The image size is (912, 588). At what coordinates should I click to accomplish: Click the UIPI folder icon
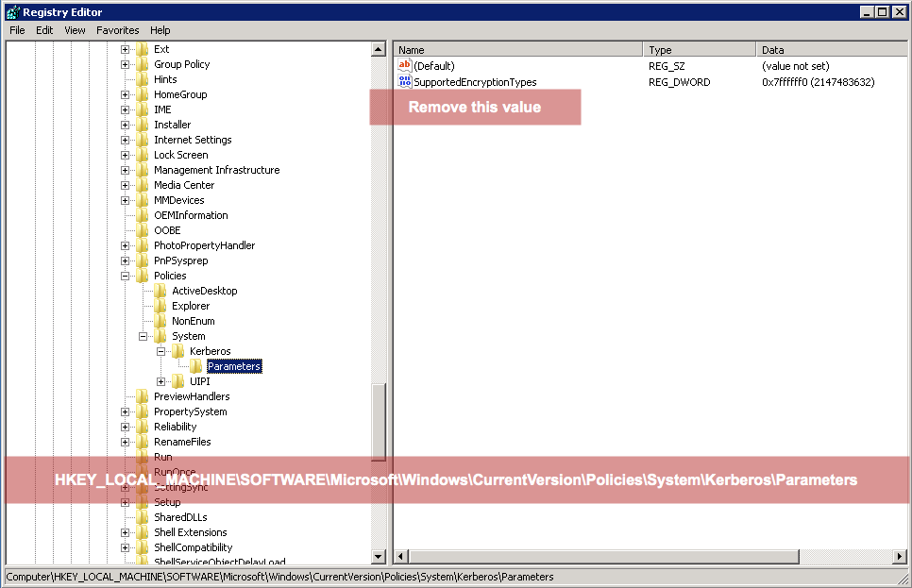click(178, 382)
